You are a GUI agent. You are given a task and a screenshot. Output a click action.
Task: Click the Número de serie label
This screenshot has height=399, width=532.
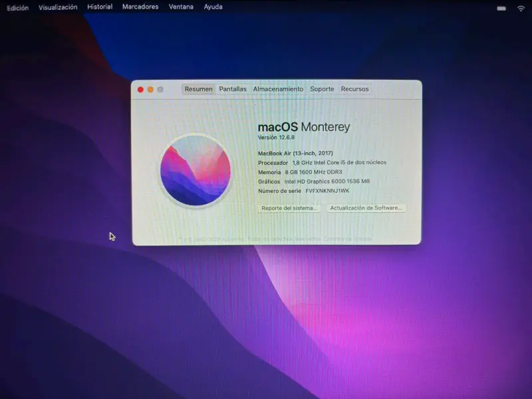[279, 191]
